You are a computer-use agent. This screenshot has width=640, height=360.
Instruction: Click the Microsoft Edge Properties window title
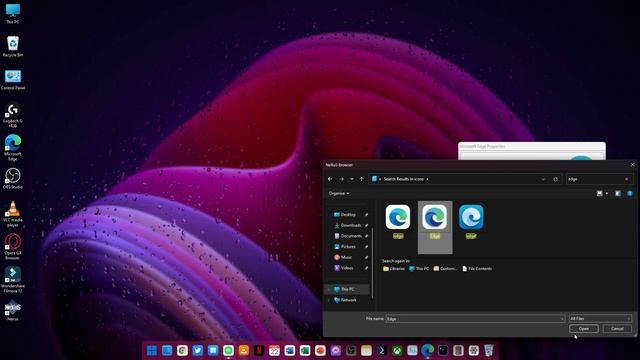482,146
